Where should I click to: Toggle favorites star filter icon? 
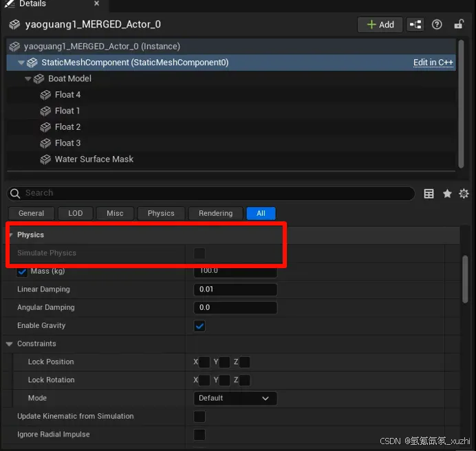(447, 193)
